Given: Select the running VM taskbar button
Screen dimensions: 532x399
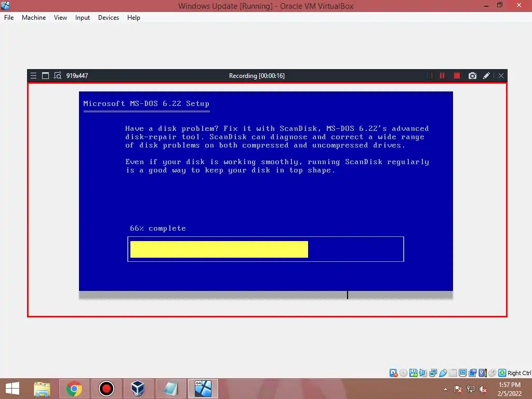Looking at the screenshot, I should tap(203, 389).
